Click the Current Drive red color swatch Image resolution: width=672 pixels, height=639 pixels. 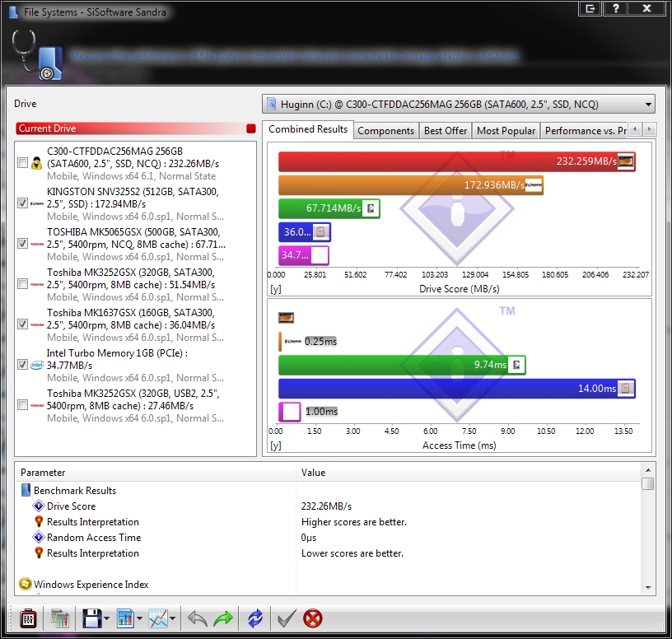[x=251, y=128]
